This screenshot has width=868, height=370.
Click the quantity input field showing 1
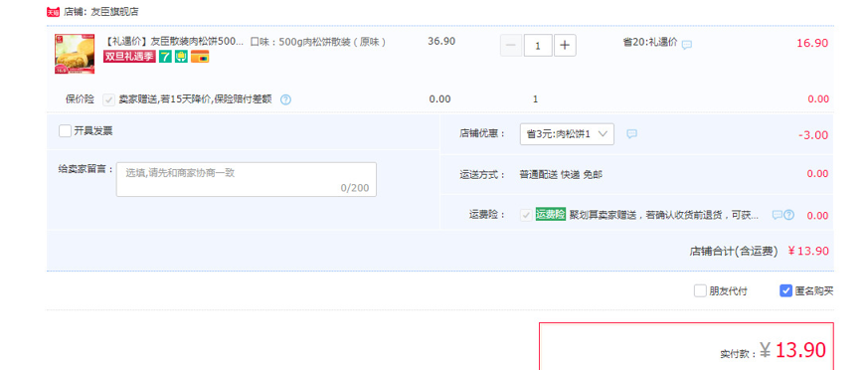click(x=538, y=46)
